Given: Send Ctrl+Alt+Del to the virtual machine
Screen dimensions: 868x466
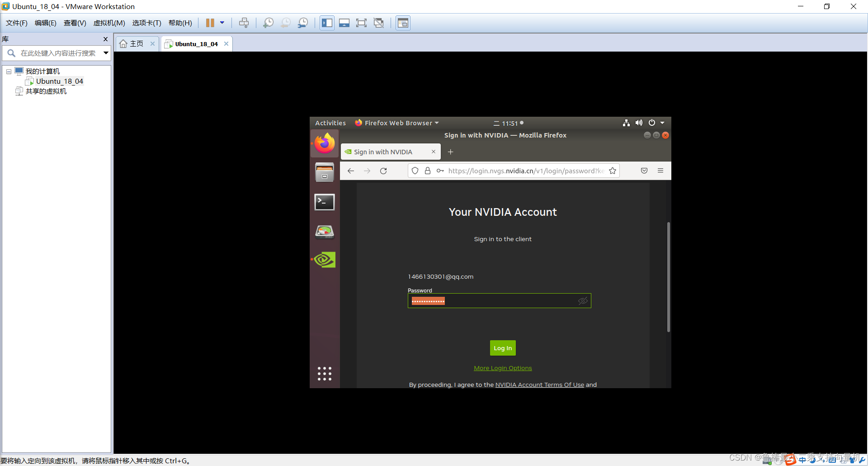Looking at the screenshot, I should pyautogui.click(x=244, y=23).
